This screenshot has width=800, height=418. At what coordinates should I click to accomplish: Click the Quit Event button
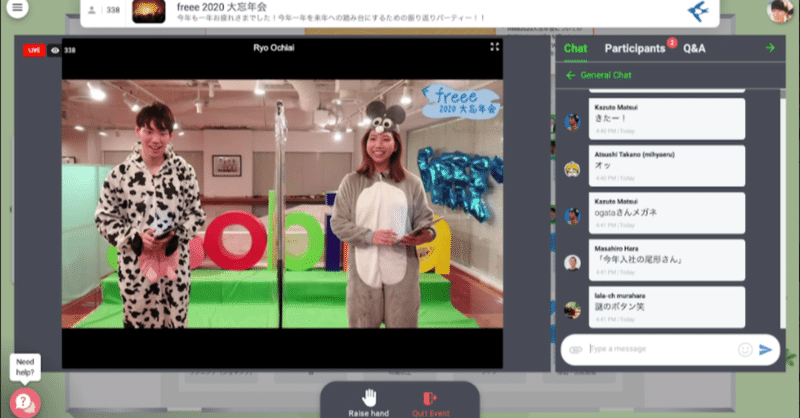click(431, 405)
